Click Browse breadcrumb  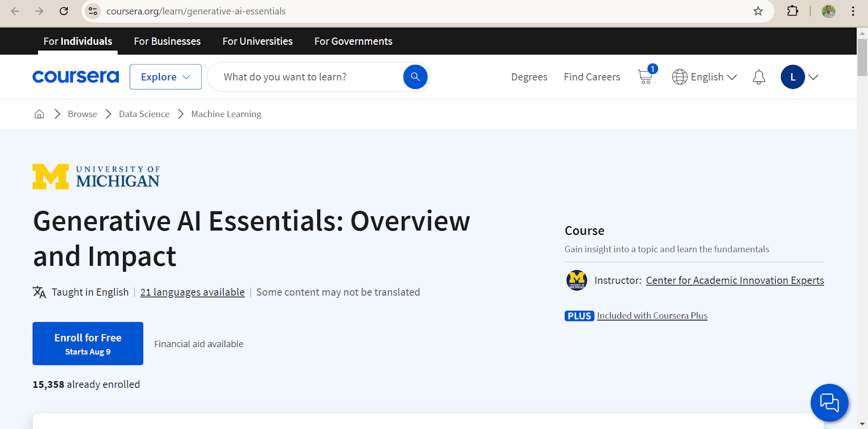click(x=82, y=114)
